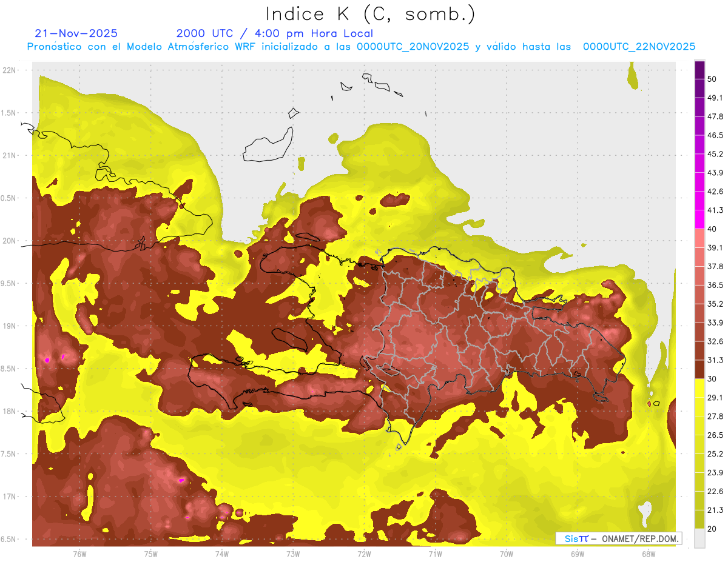This screenshot has width=728, height=562.
Task: Pick the bright yellow swatch between 29.1 and 30
Action: [x=699, y=388]
